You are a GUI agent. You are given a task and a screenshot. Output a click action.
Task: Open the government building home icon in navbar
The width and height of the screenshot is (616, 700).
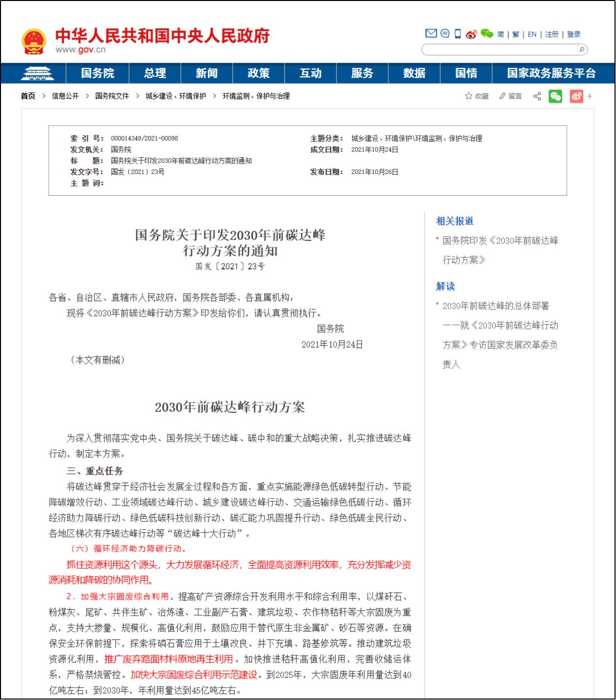[x=37, y=73]
